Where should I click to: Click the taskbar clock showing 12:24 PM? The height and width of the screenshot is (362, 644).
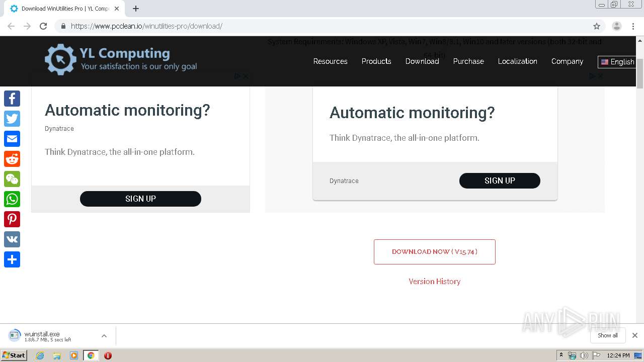pos(618,355)
